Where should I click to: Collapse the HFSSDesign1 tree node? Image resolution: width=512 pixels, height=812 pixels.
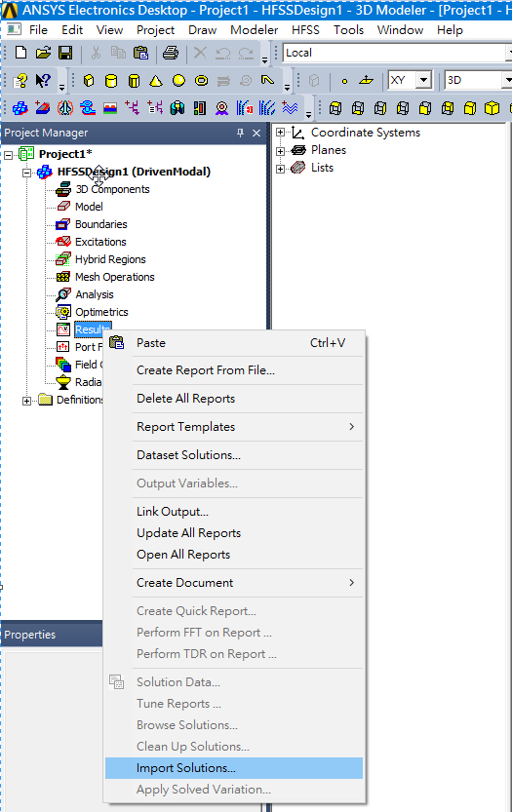click(26, 173)
